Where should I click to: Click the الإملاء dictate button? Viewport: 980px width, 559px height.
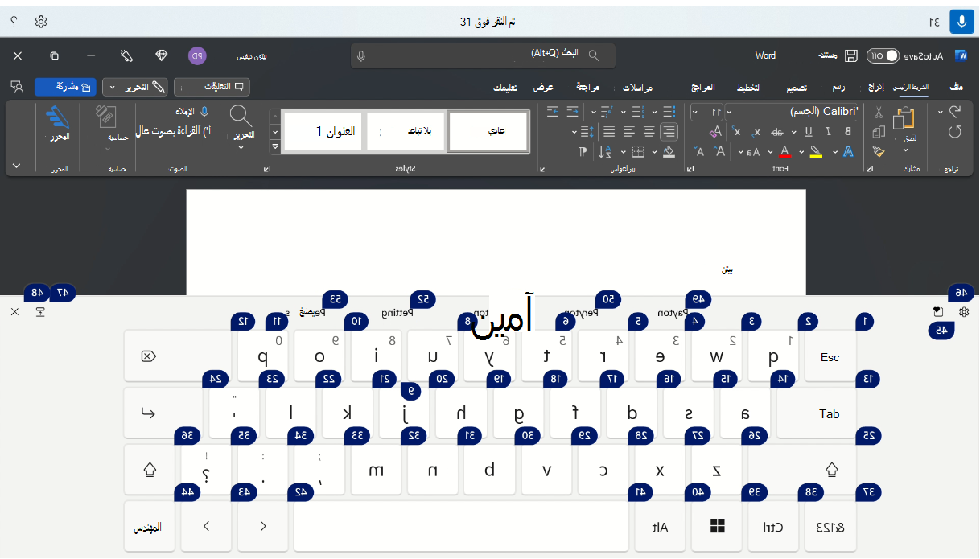point(191,112)
